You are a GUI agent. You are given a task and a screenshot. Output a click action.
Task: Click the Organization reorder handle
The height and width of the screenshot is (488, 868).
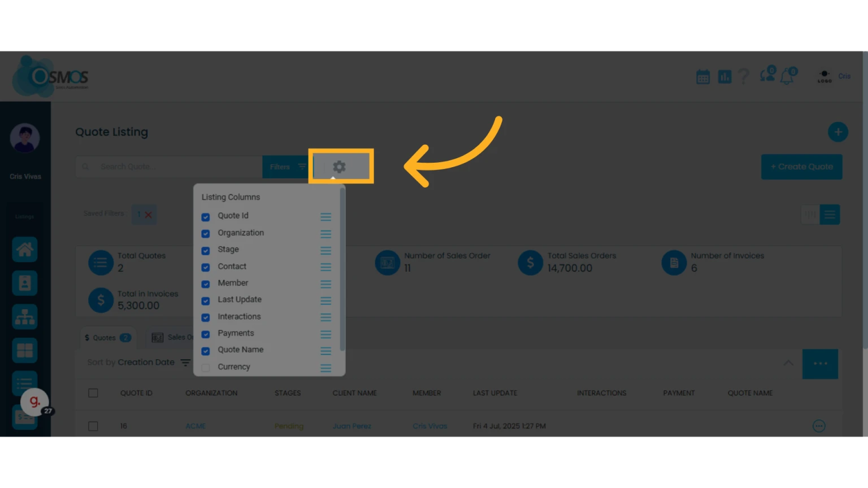(x=325, y=234)
